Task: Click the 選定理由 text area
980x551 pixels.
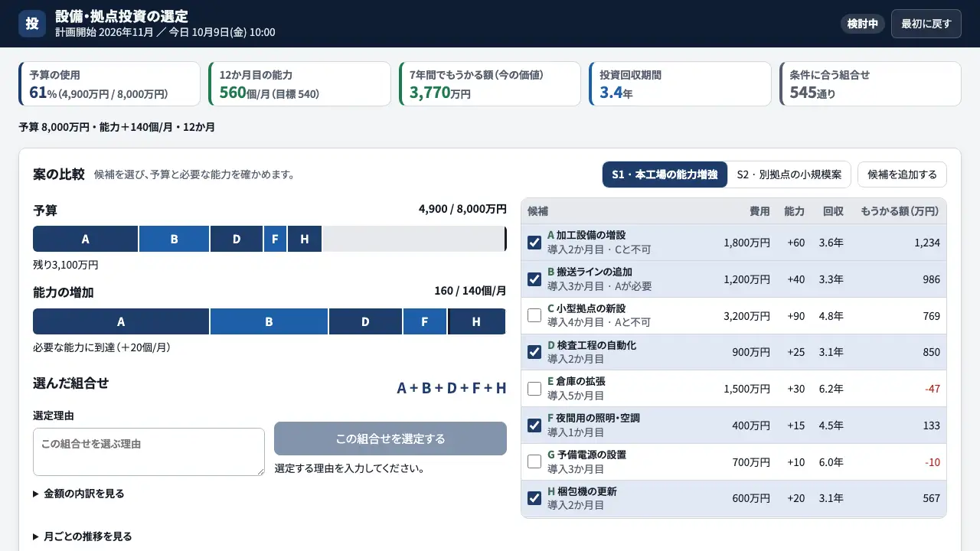Action: coord(149,452)
